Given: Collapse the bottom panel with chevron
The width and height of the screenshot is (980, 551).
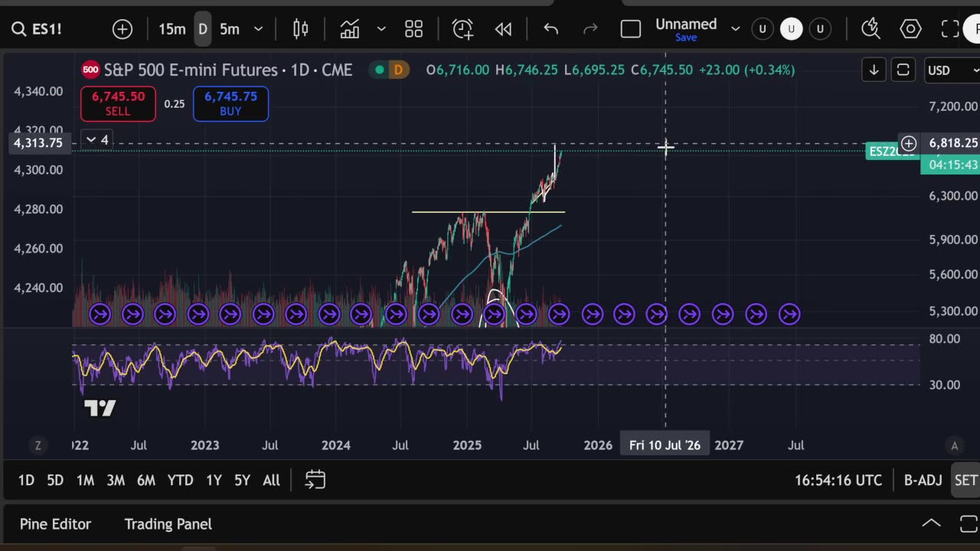Looking at the screenshot, I should point(931,524).
